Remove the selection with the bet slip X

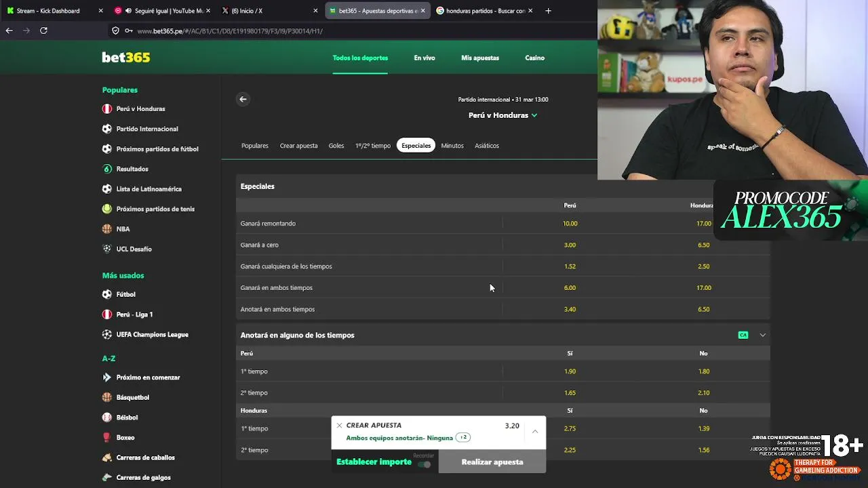pos(339,426)
